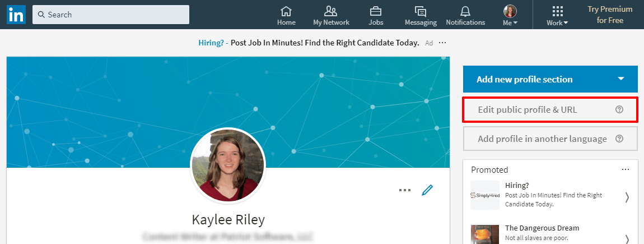644x244 pixels.
Task: Click Edit public profile & URL
Action: coord(527,110)
